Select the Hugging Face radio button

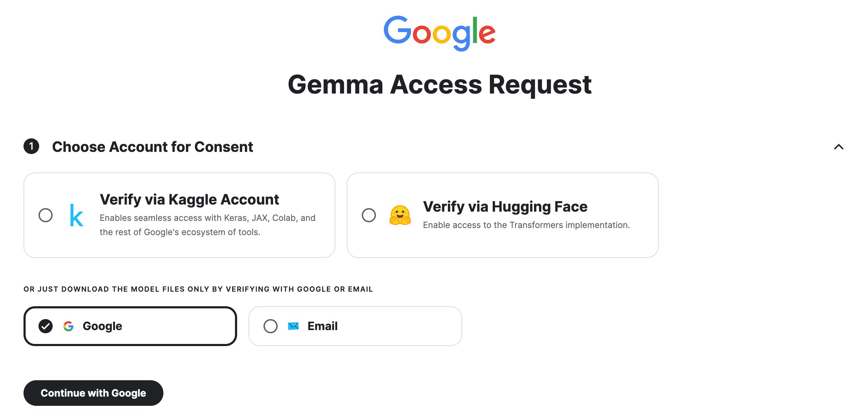(x=369, y=215)
